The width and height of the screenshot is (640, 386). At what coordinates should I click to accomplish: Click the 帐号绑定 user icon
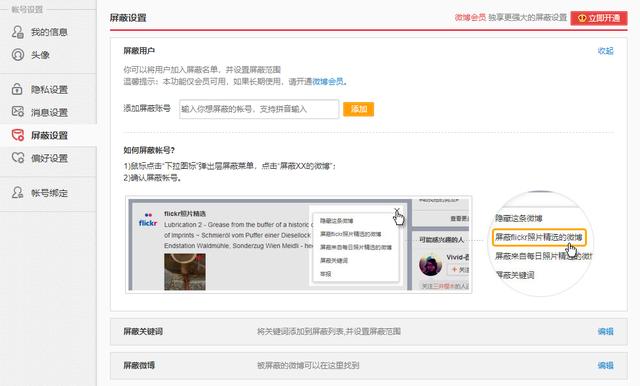(x=18, y=192)
